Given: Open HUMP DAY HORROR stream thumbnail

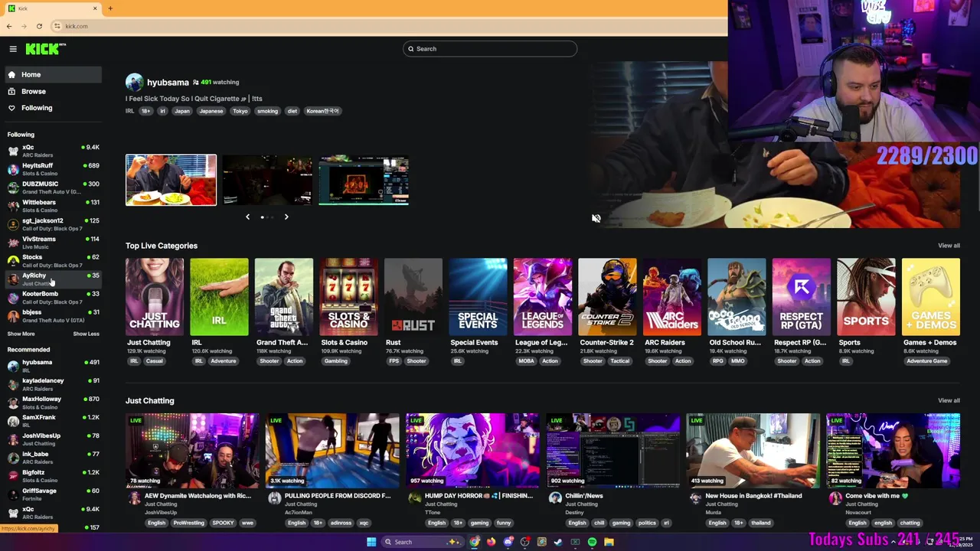Looking at the screenshot, I should click(472, 451).
